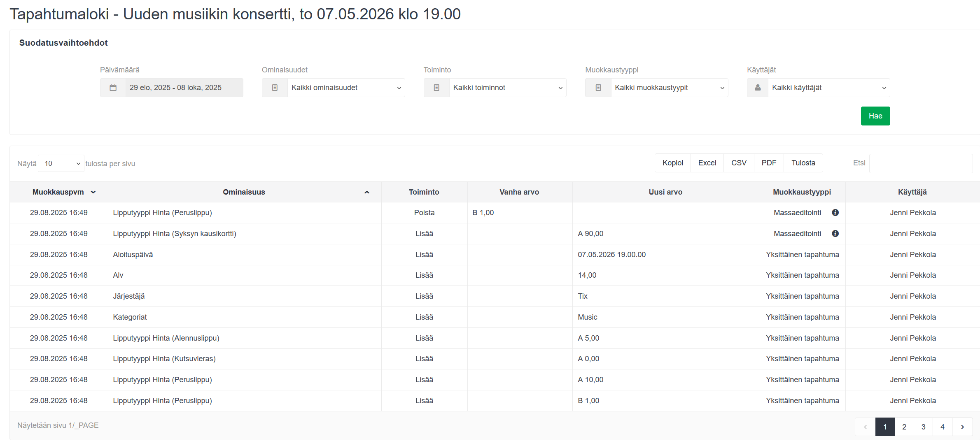The image size is (980, 448).
Task: Click info icon on Syksyn kausikortti row
Action: [x=835, y=234]
